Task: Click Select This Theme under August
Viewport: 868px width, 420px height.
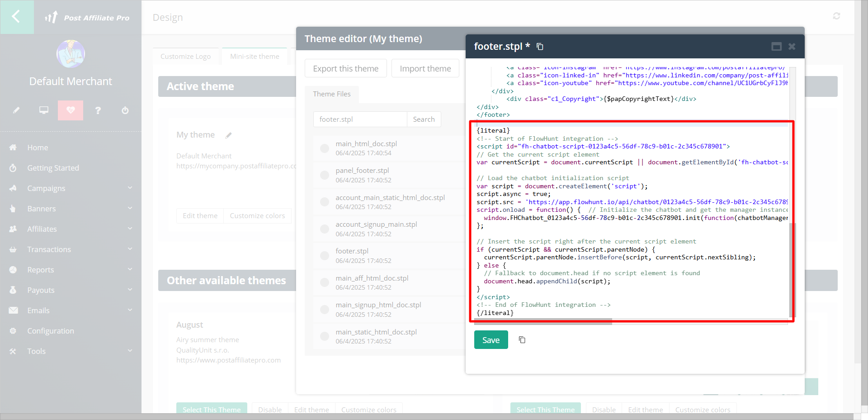Action: coord(212,409)
